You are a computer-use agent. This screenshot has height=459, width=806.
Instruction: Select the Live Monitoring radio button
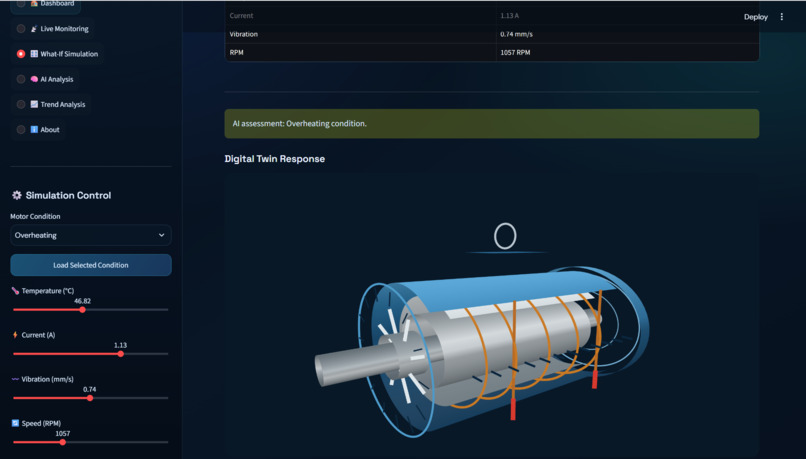pos(21,29)
